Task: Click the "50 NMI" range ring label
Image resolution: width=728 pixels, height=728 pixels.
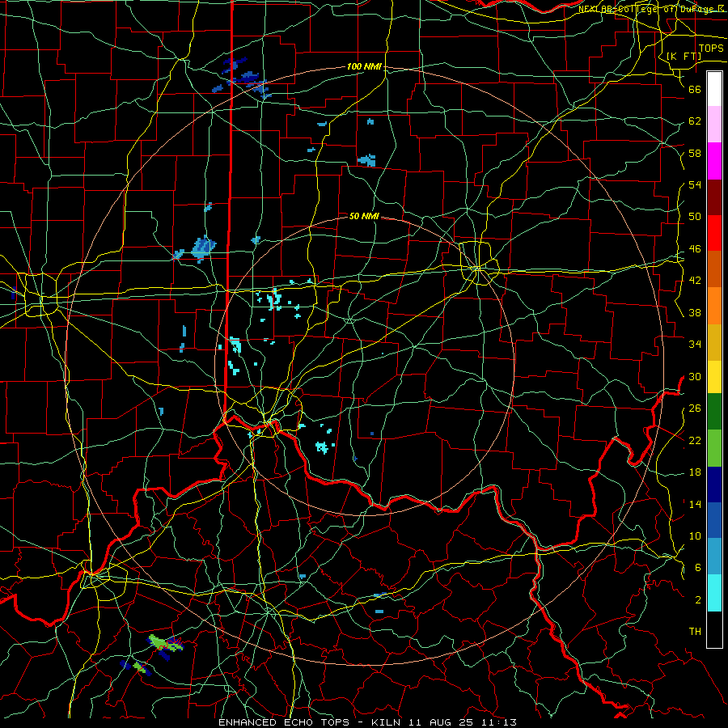Action: (364, 216)
